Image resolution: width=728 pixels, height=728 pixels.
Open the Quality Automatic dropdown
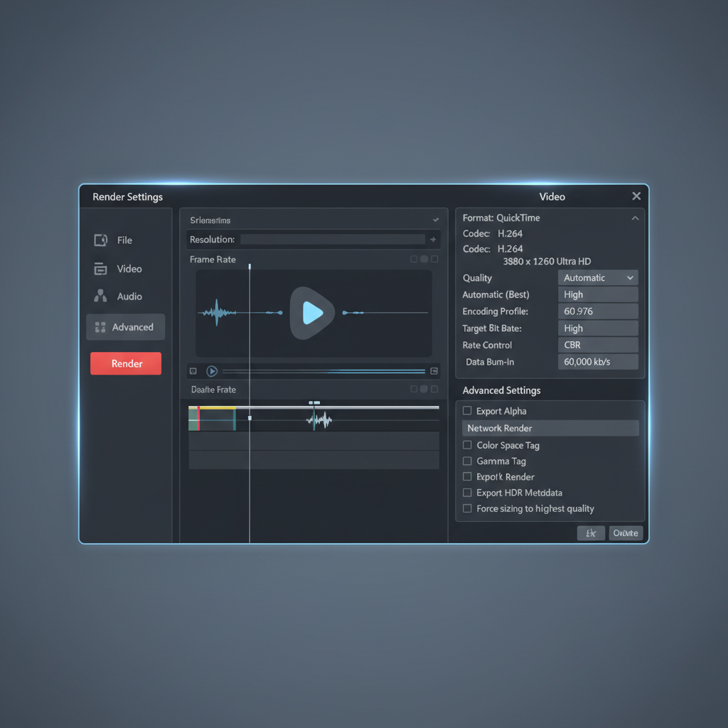pyautogui.click(x=598, y=278)
